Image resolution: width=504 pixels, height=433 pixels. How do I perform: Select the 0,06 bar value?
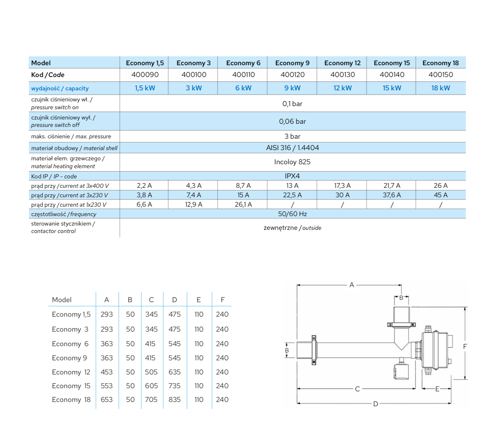click(x=292, y=121)
